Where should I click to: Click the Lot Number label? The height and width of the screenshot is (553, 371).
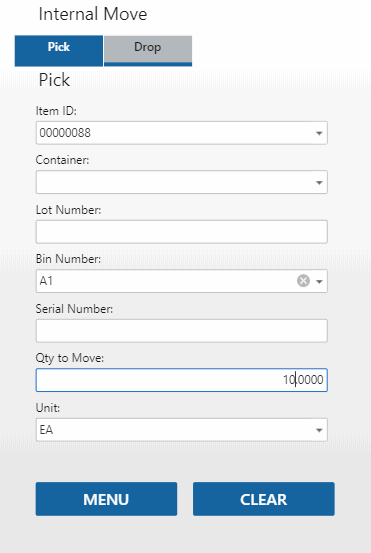click(68, 210)
